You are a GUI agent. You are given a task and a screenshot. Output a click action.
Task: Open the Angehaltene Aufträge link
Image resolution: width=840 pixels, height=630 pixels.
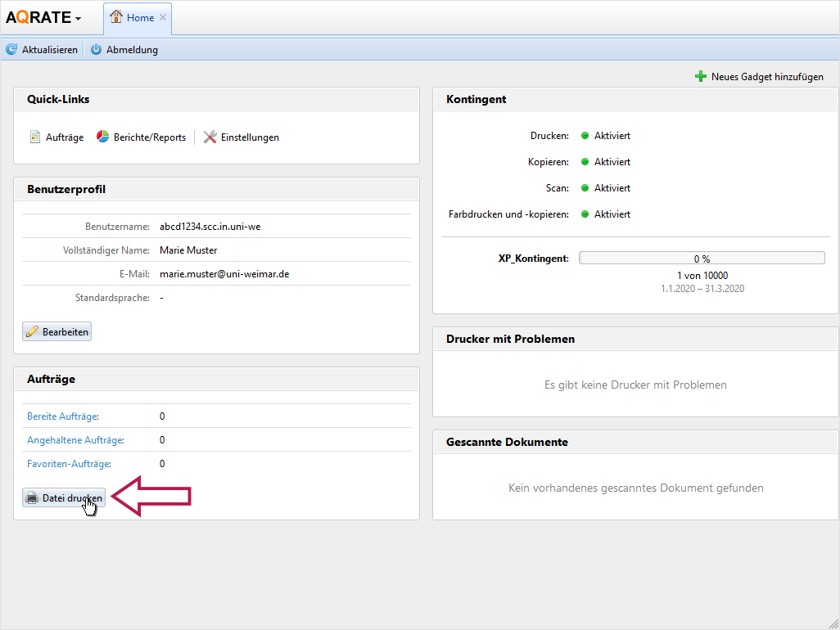point(75,440)
